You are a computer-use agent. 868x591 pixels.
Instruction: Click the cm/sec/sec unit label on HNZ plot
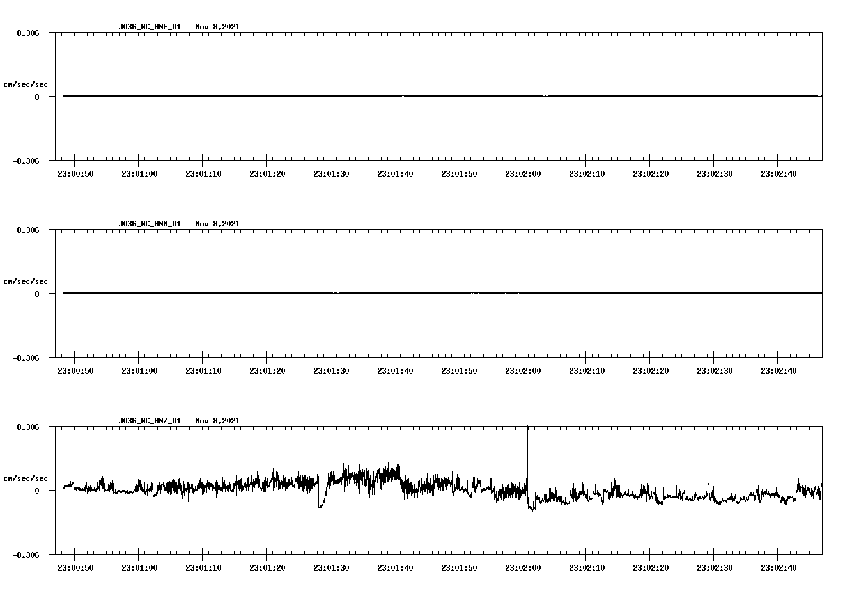26,478
